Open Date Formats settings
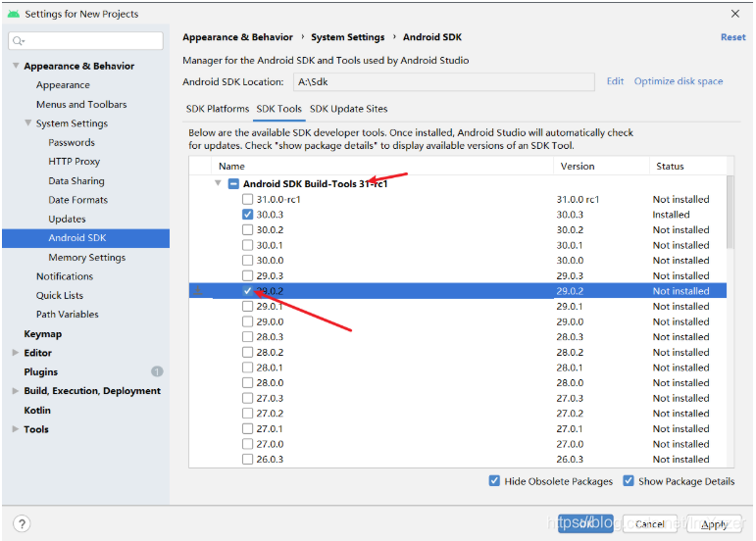The height and width of the screenshot is (541, 756). [x=77, y=199]
